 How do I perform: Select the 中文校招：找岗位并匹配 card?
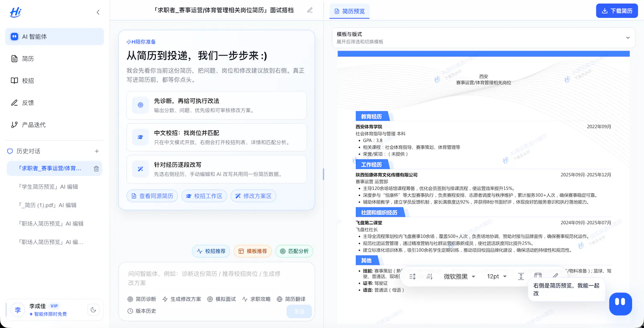pyautogui.click(x=217, y=137)
